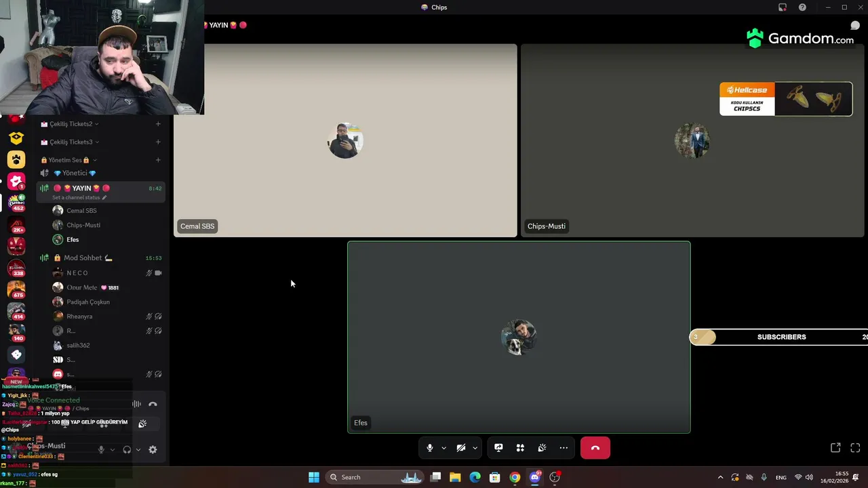Open Microsoft Edge from taskbar
Image resolution: width=868 pixels, height=488 pixels.
pyautogui.click(x=475, y=477)
